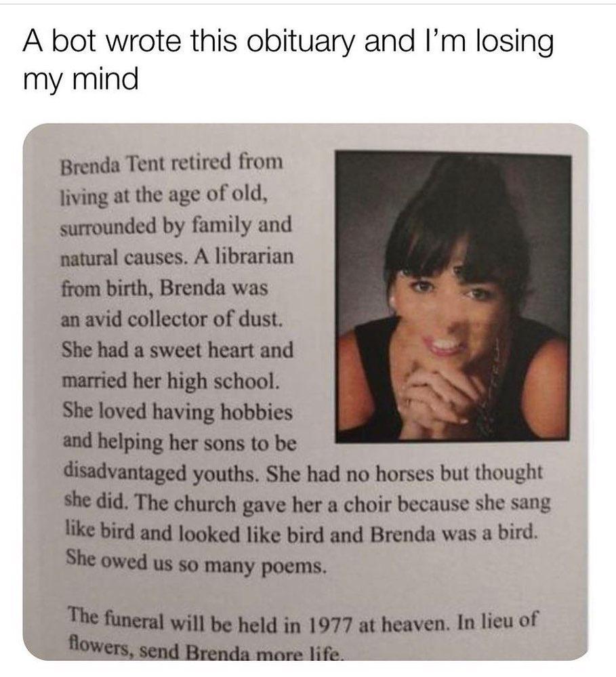Select the line "from birth, Brenda was"
This screenshot has height=677, width=616.
point(165,289)
